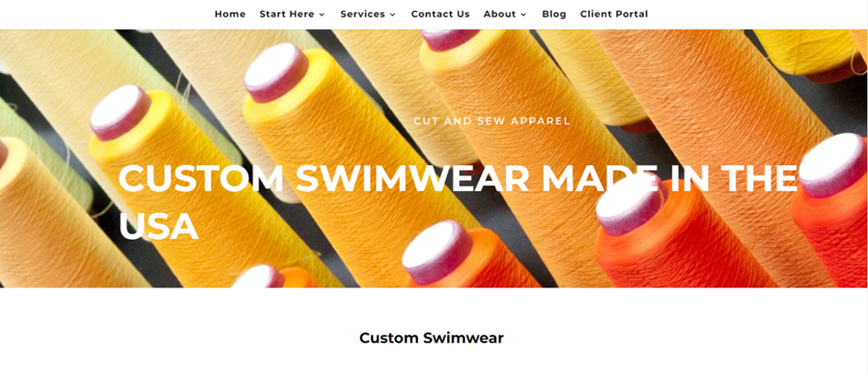Open the Contact Us page
The image size is (868, 373).
click(440, 15)
